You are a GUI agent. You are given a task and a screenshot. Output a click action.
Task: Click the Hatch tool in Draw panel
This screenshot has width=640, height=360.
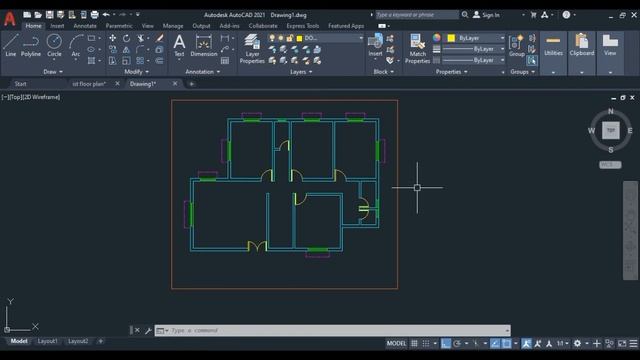click(91, 61)
